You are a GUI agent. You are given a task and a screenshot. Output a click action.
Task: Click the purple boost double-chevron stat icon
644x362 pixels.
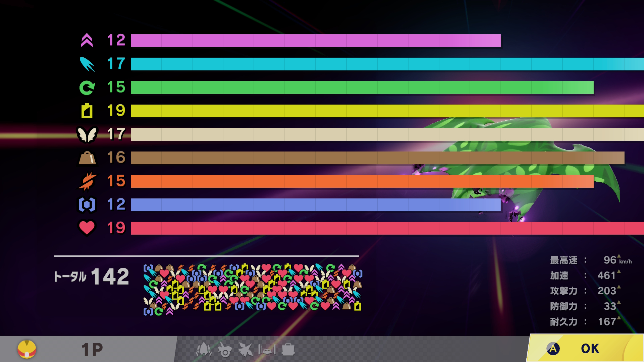pos(87,41)
